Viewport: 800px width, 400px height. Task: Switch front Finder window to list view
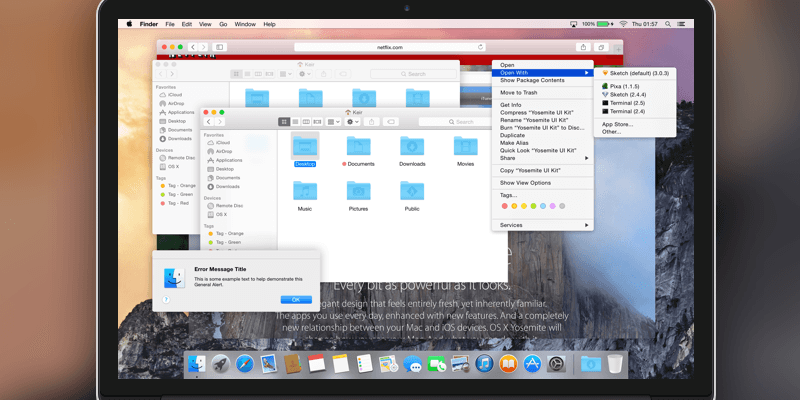click(296, 121)
